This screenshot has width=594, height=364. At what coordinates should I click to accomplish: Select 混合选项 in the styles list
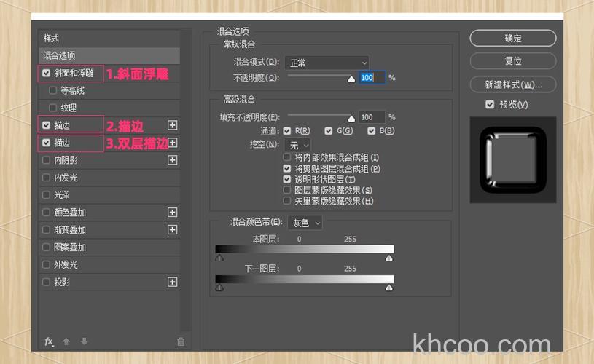pos(109,55)
